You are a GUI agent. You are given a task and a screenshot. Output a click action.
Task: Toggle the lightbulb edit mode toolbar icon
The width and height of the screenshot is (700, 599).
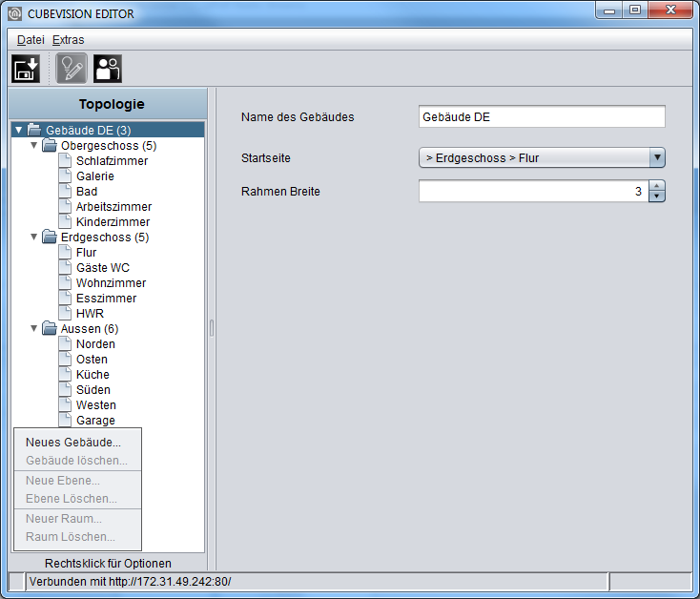pos(72,69)
